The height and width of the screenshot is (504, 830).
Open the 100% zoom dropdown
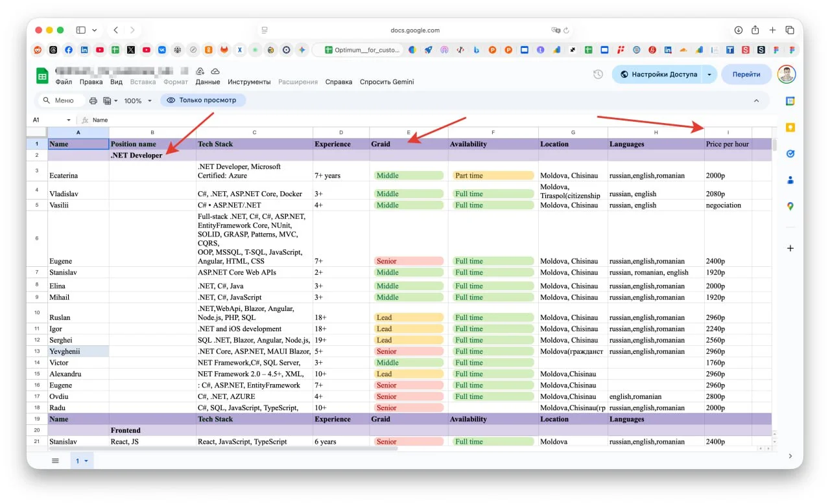(137, 101)
